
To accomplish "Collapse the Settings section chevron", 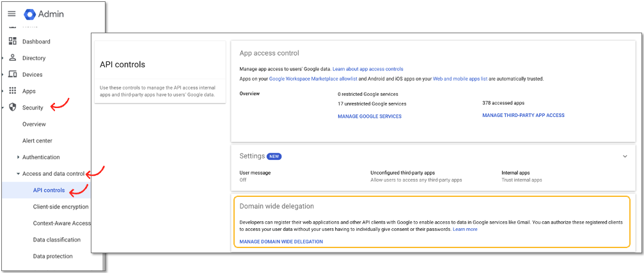I will point(625,157).
